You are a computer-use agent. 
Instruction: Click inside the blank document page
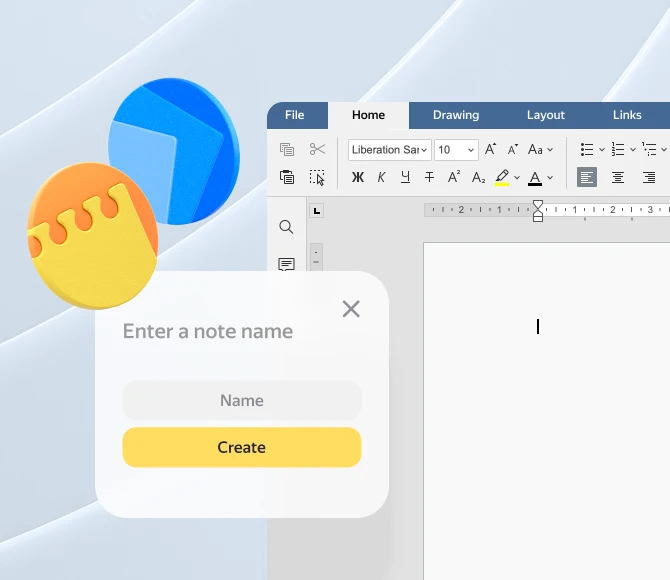pyautogui.click(x=547, y=410)
